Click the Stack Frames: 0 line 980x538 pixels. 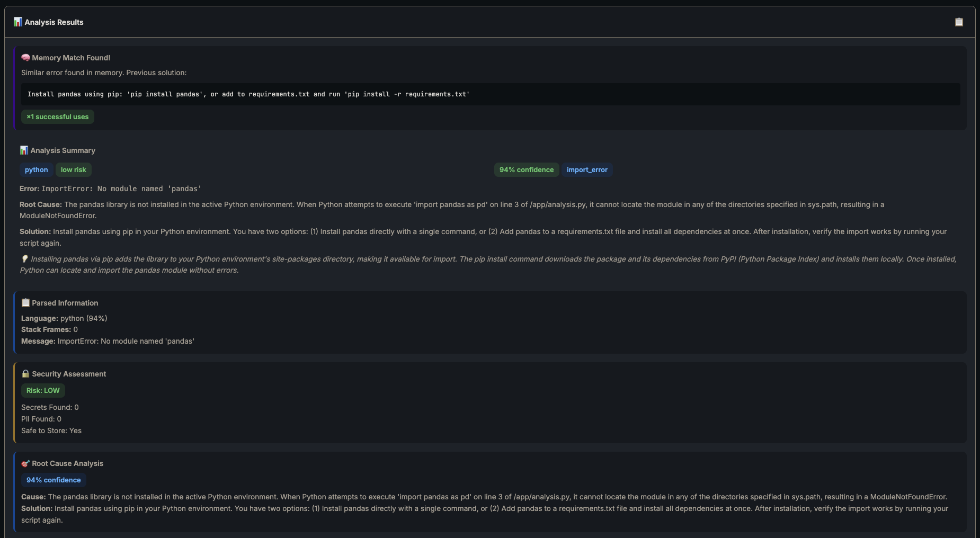pyautogui.click(x=49, y=329)
